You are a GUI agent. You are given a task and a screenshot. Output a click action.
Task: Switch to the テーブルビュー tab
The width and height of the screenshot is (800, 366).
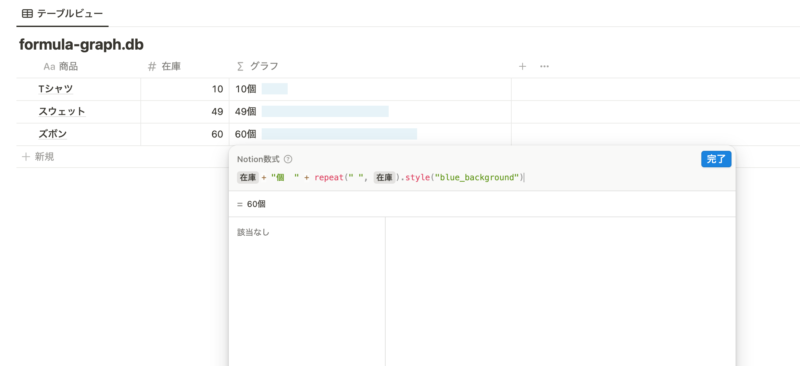(62, 14)
